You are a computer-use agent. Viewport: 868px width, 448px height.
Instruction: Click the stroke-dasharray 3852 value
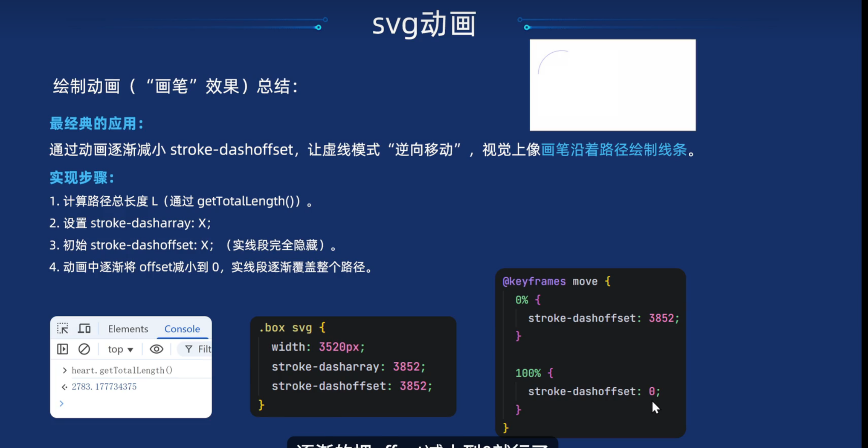(x=406, y=367)
